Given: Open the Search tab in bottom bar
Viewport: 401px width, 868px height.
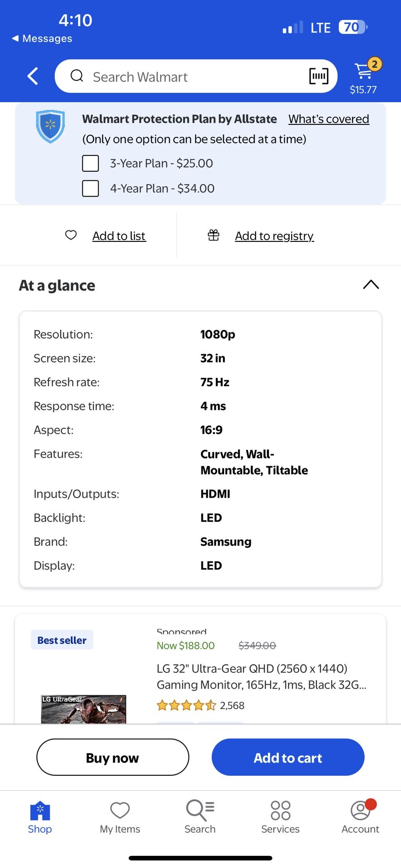Looking at the screenshot, I should tap(200, 817).
